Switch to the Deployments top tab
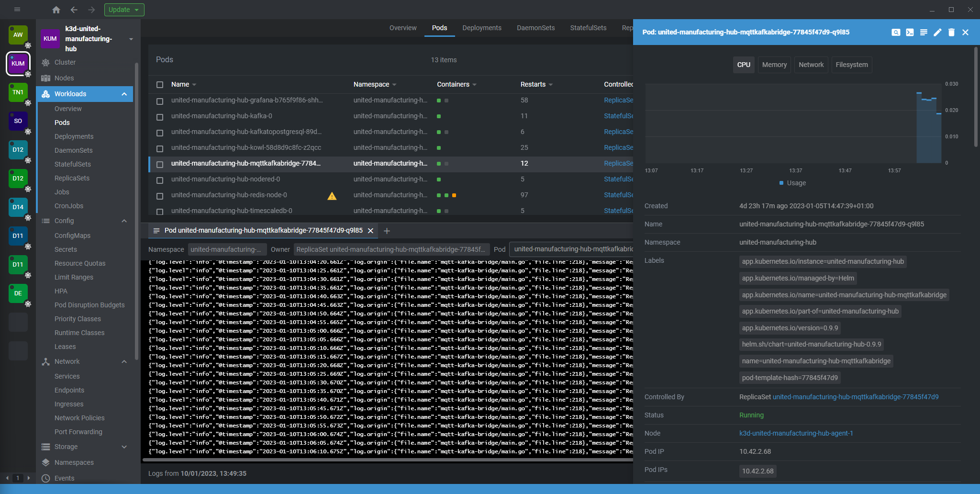 tap(482, 28)
